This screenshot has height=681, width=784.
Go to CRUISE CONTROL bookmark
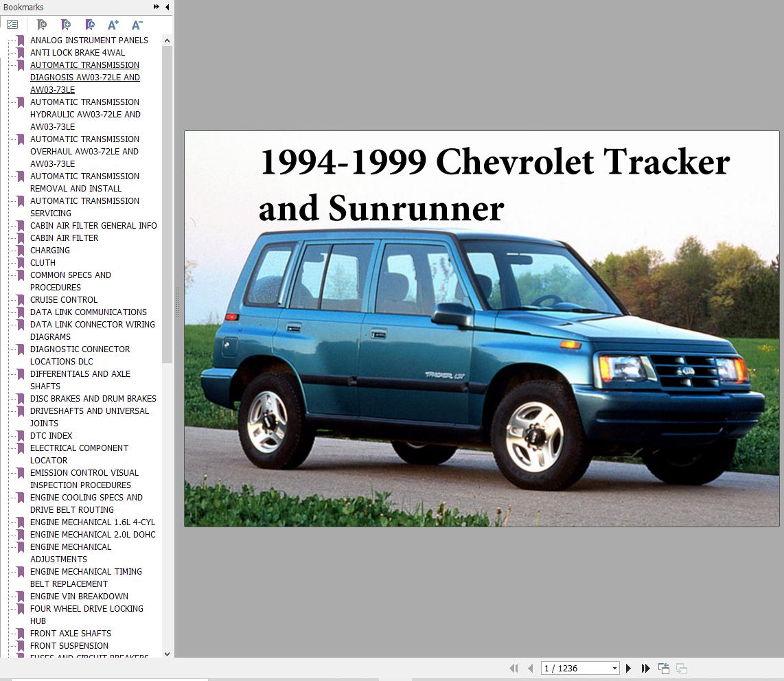[x=64, y=299]
